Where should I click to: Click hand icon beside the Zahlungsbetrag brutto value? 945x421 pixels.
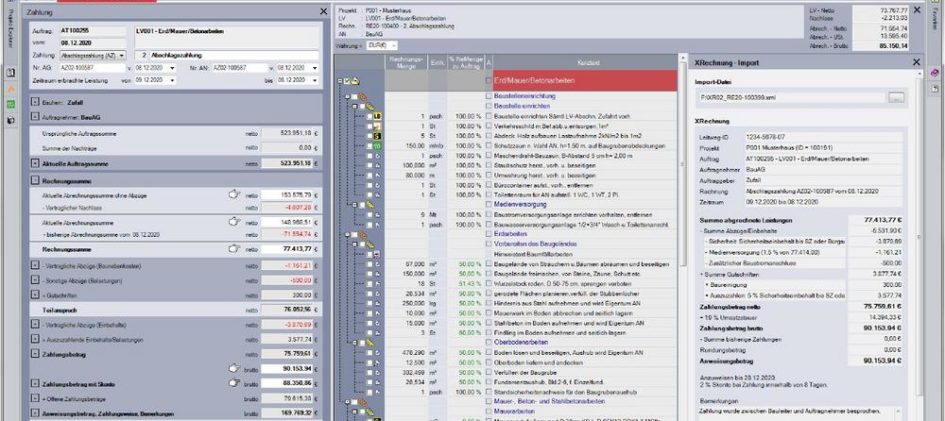[x=235, y=368]
